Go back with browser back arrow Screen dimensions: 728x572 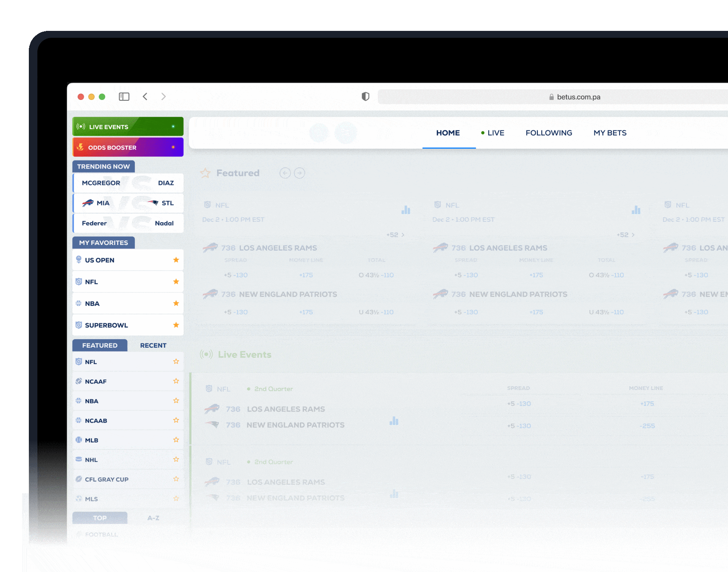click(x=145, y=97)
